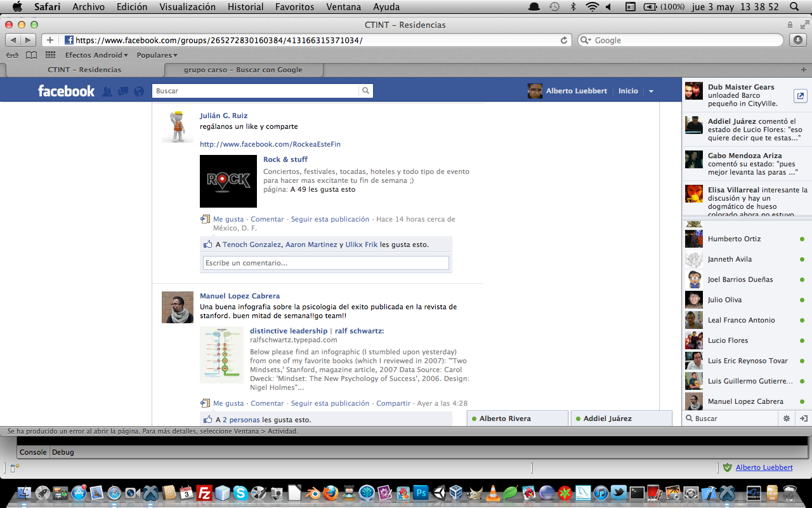Screen dimensions: 812x508
Task: Open Julián G. Ruiz's profile link
Action: tap(224, 116)
